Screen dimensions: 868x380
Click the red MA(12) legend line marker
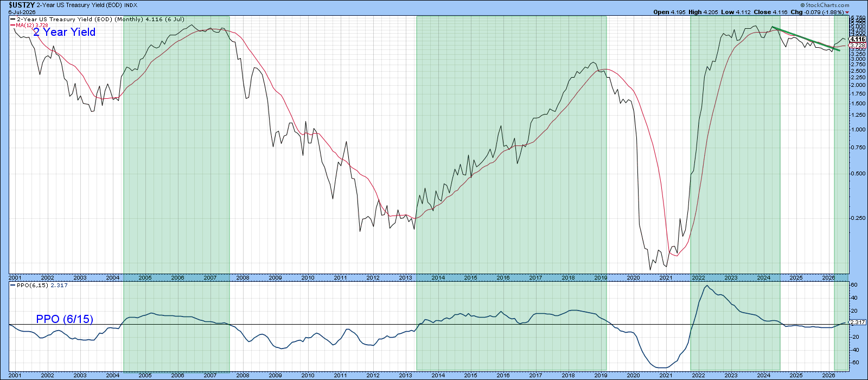pyautogui.click(x=12, y=25)
